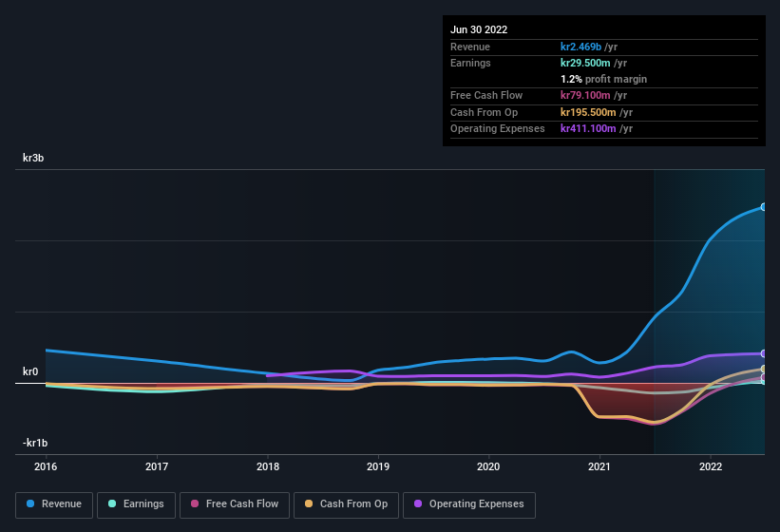Click the kr3b y-axis label

34,158
